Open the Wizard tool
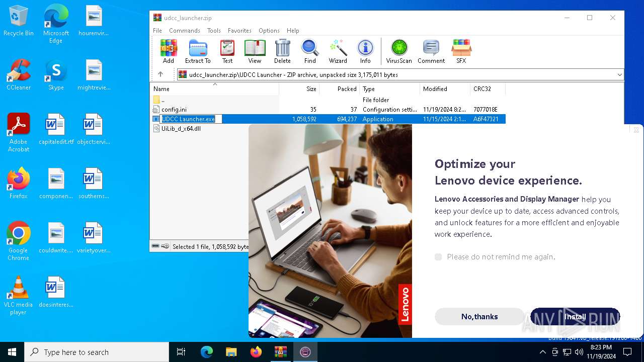 pos(338,51)
